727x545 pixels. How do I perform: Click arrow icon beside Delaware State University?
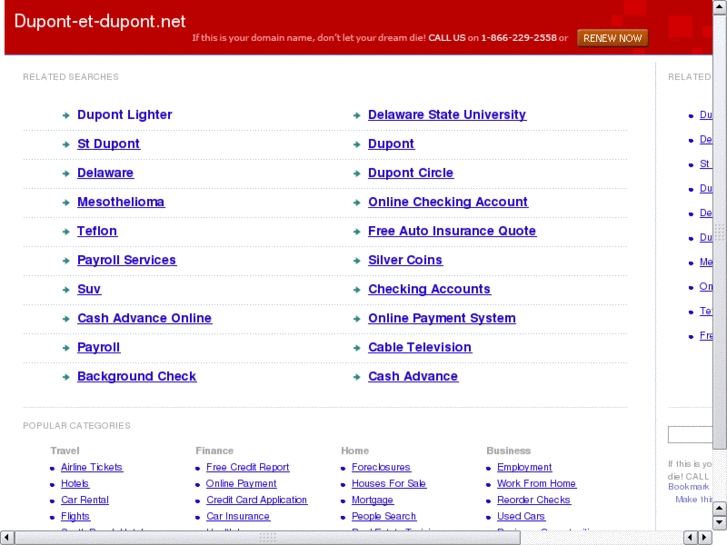click(x=357, y=115)
